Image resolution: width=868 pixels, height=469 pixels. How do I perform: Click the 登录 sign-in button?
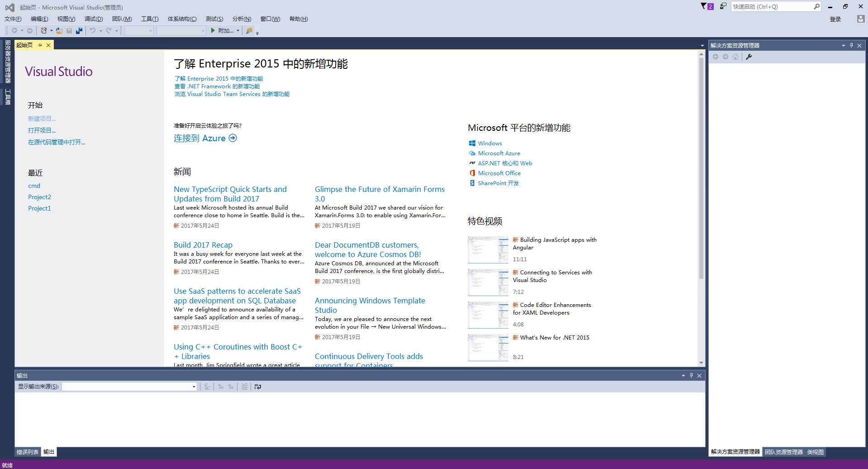click(835, 19)
